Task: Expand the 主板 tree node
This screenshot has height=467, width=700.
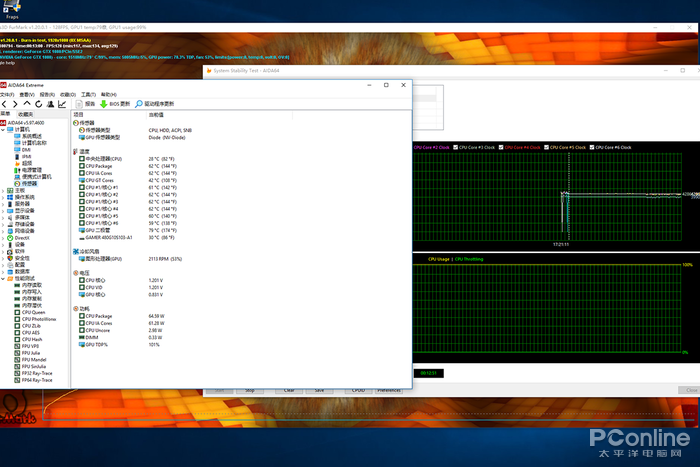Action: (x=4, y=190)
